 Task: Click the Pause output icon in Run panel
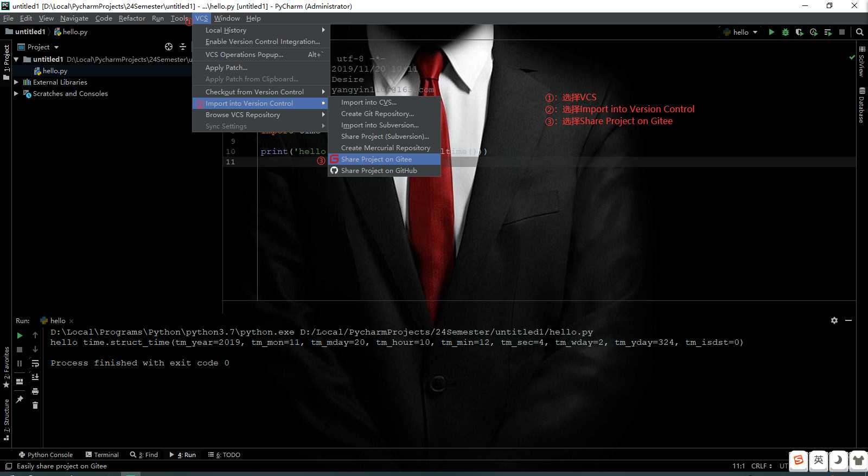20,364
